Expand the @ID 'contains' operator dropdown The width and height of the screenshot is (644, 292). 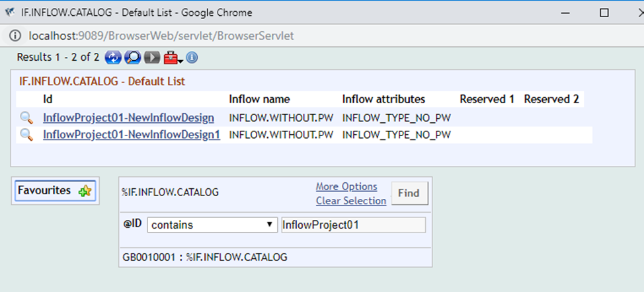(212, 225)
